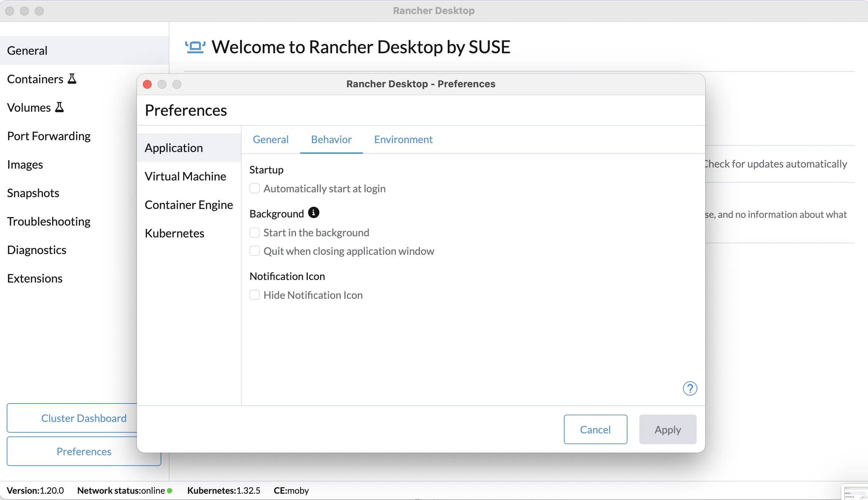Screen dimensions: 868x500
Task: Open Cluster Dashboard in main window
Action: tap(72, 418)
